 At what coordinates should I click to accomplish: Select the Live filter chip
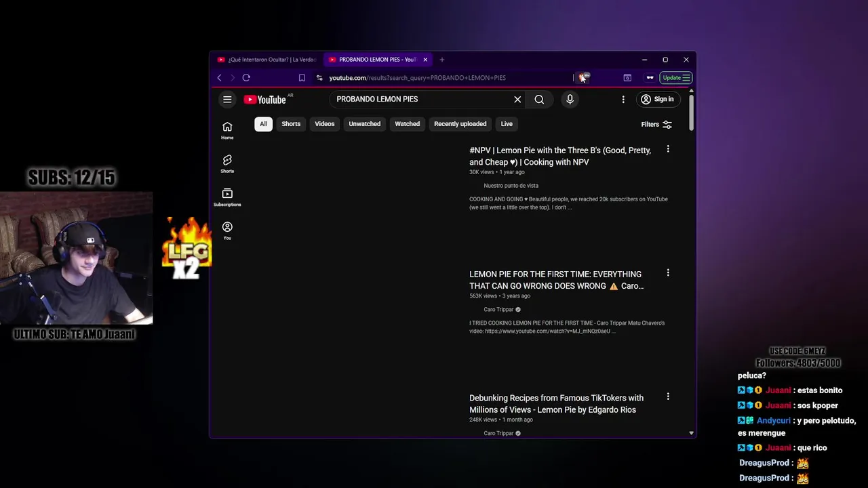[507, 124]
